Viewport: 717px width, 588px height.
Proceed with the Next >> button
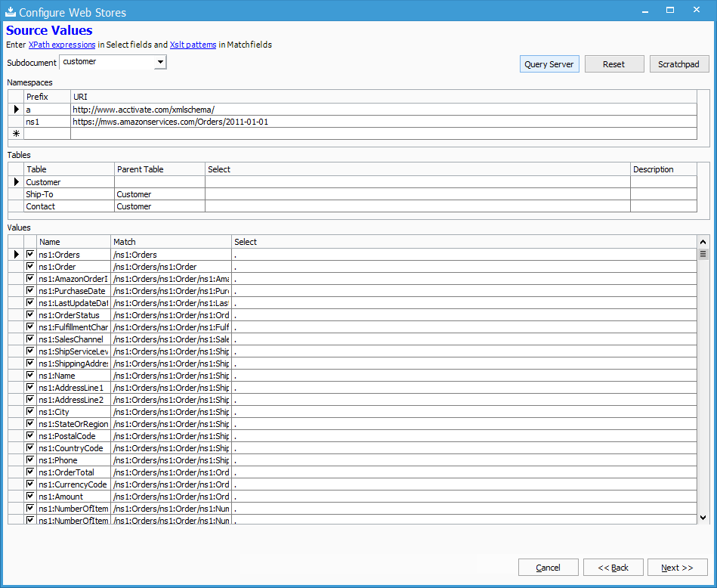[678, 568]
